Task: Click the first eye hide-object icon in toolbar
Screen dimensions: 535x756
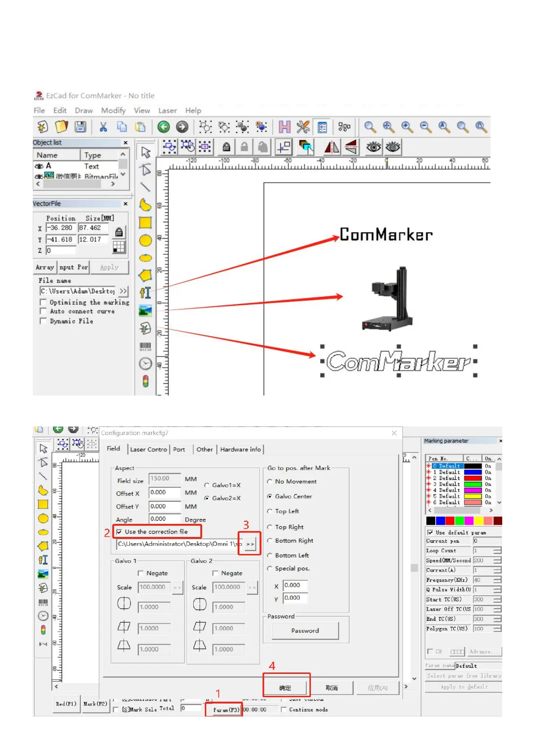Action: point(373,147)
